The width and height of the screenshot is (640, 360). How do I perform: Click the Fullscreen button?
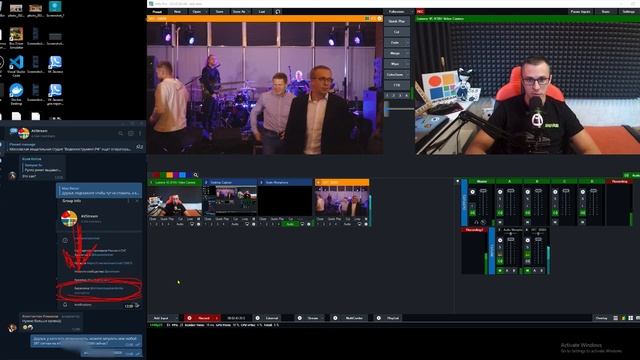coord(396,11)
